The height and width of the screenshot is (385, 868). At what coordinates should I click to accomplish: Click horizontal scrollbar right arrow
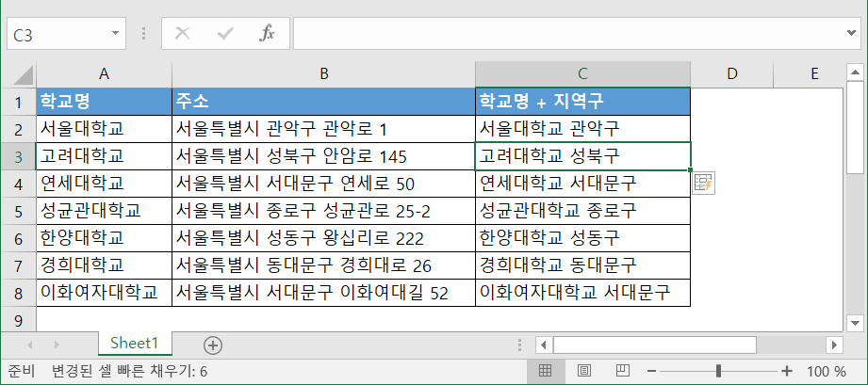click(x=834, y=345)
